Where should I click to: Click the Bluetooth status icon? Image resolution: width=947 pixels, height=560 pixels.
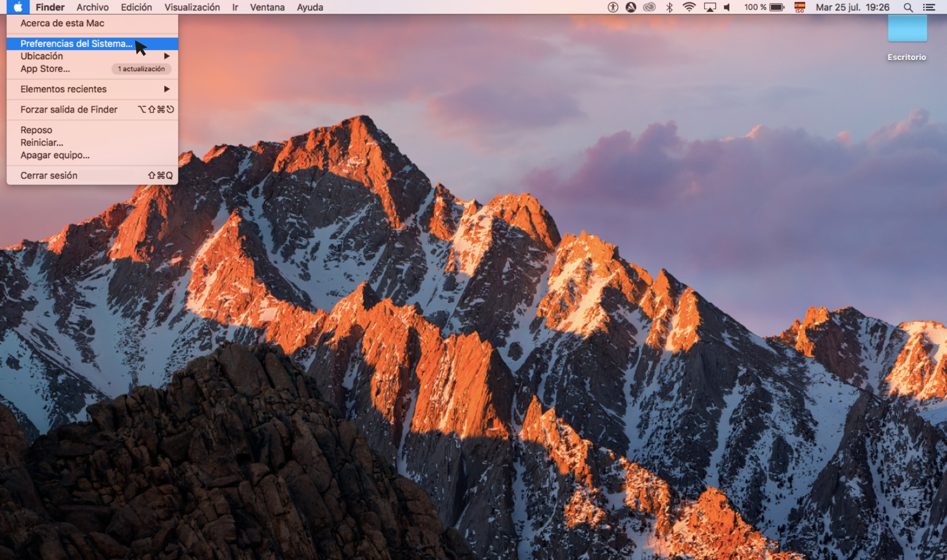click(x=669, y=7)
